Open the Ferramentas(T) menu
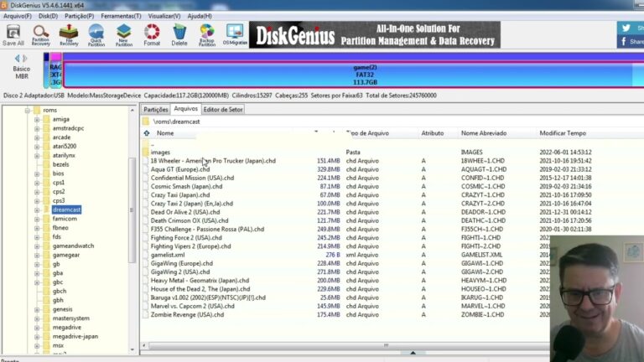Viewport: 644px width, 362px height. pos(121,16)
